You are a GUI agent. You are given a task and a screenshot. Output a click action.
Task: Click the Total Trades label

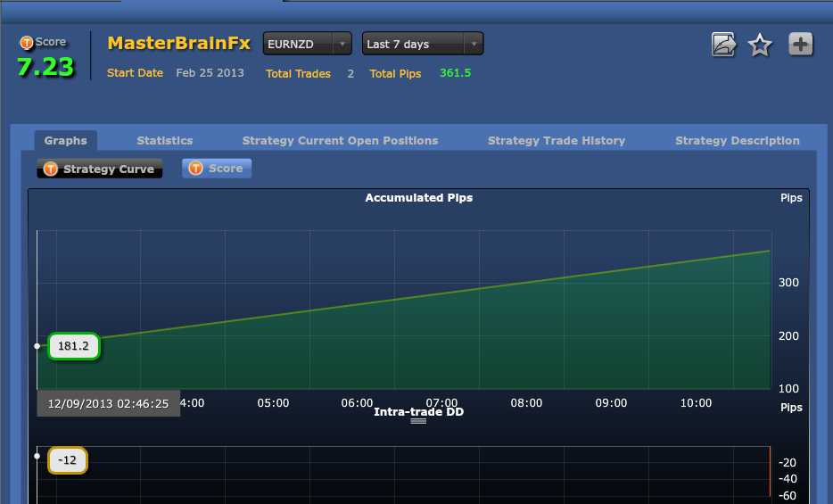(x=298, y=74)
